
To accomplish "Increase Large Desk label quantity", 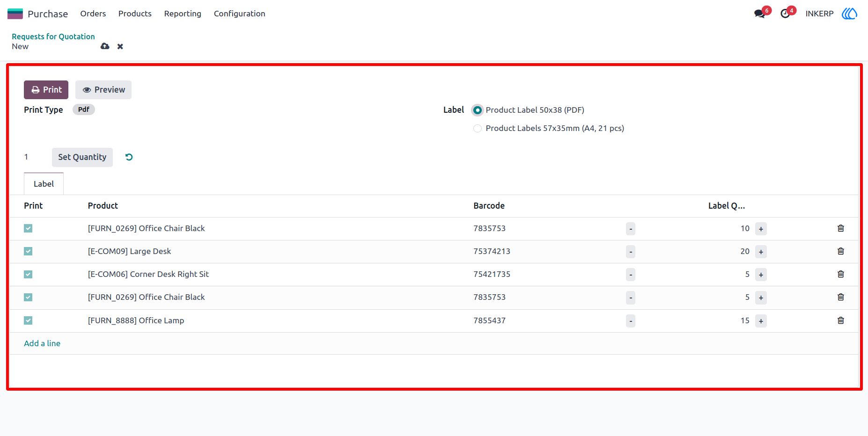I will (761, 252).
